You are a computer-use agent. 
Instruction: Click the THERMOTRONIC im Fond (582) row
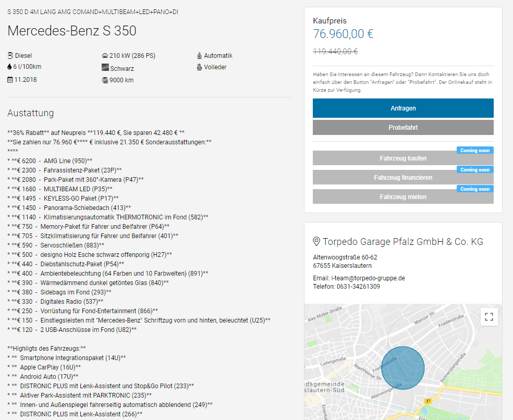pos(107,217)
